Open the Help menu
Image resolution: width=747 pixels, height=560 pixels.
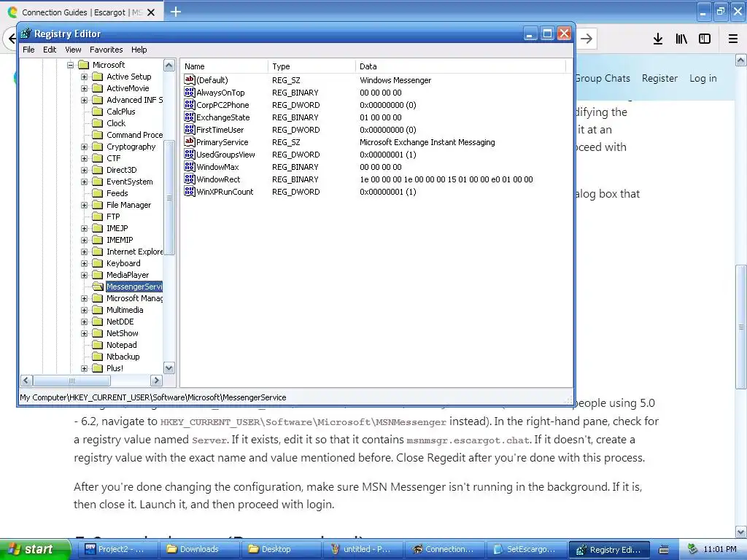tap(139, 50)
